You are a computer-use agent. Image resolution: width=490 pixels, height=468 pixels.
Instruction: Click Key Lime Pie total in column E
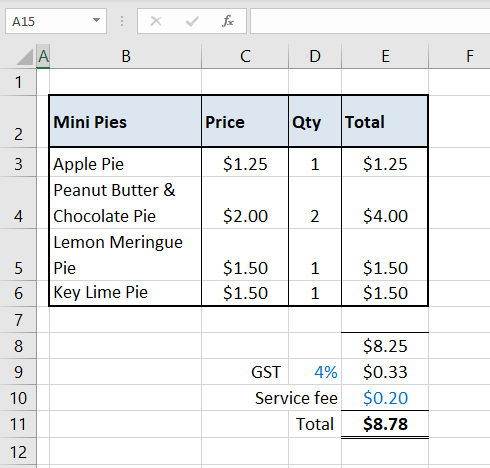(385, 293)
